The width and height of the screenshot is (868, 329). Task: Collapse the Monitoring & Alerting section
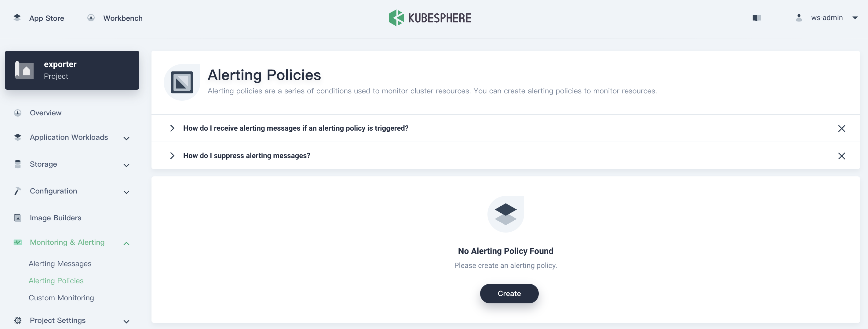pyautogui.click(x=126, y=243)
